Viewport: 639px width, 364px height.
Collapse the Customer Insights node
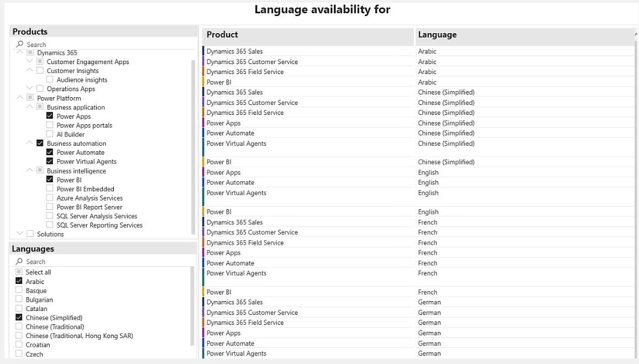[29, 70]
